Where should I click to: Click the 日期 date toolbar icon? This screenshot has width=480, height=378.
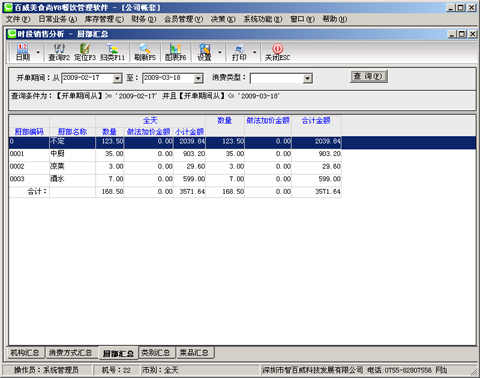[23, 52]
